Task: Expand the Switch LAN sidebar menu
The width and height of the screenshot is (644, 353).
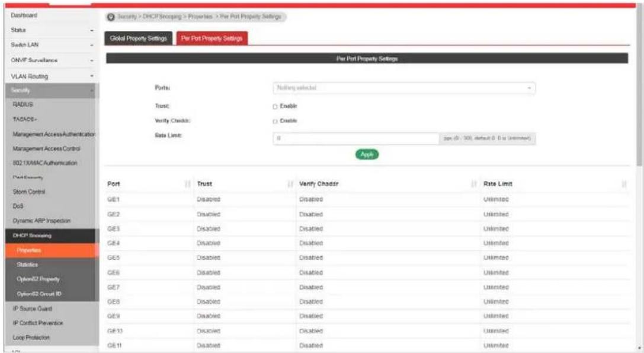Action: tap(52, 45)
